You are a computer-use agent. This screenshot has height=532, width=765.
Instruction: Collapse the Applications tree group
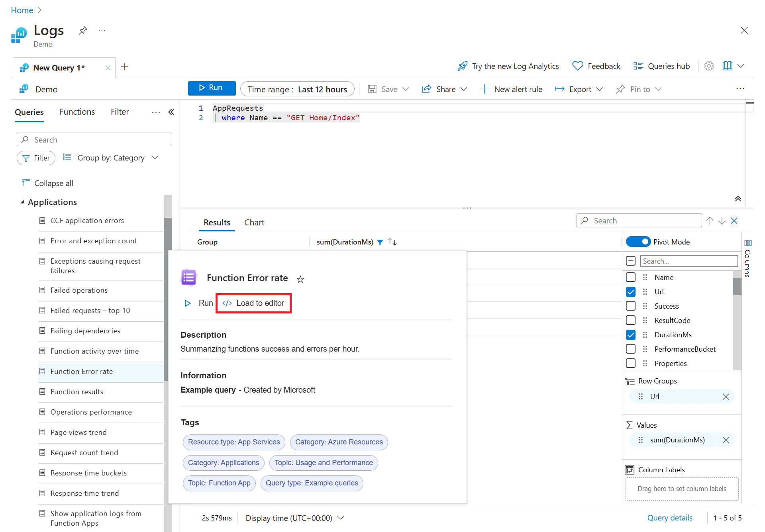tap(22, 202)
